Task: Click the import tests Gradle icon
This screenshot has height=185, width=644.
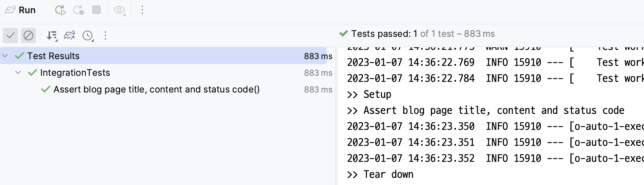Action: tap(69, 35)
